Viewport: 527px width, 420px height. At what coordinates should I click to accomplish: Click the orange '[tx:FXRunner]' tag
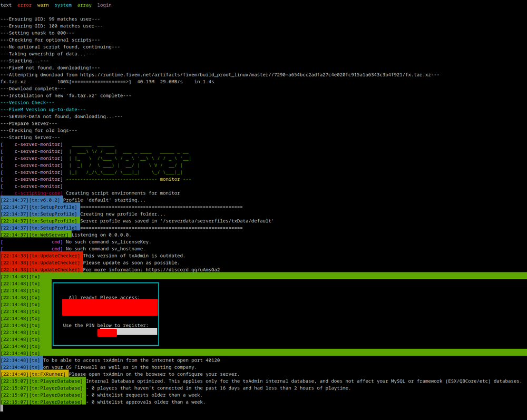point(47,374)
